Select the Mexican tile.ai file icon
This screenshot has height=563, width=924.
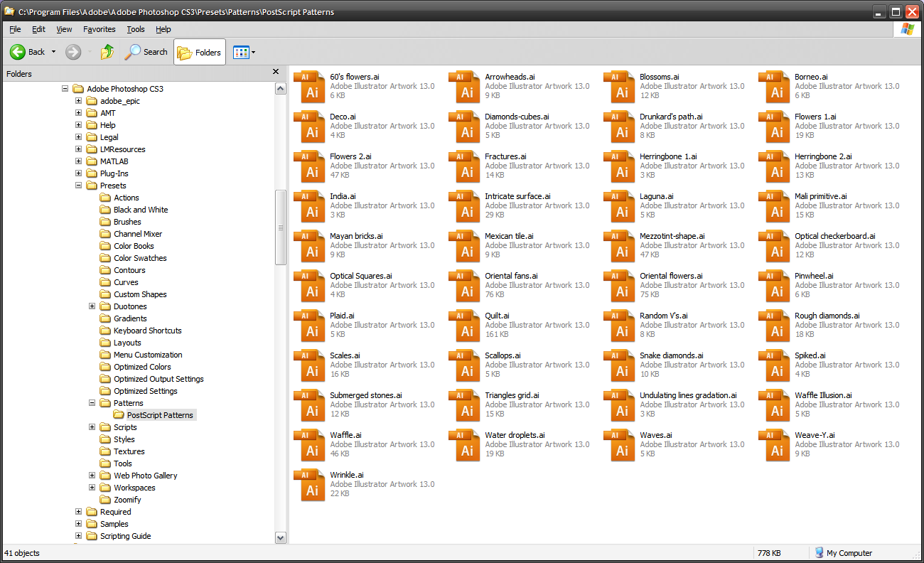(x=466, y=246)
